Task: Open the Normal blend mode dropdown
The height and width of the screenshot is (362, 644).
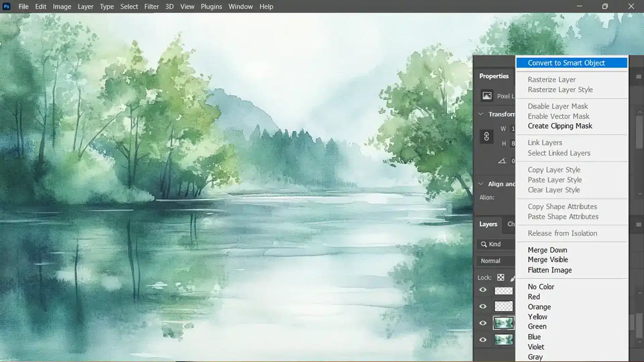Action: [496, 261]
